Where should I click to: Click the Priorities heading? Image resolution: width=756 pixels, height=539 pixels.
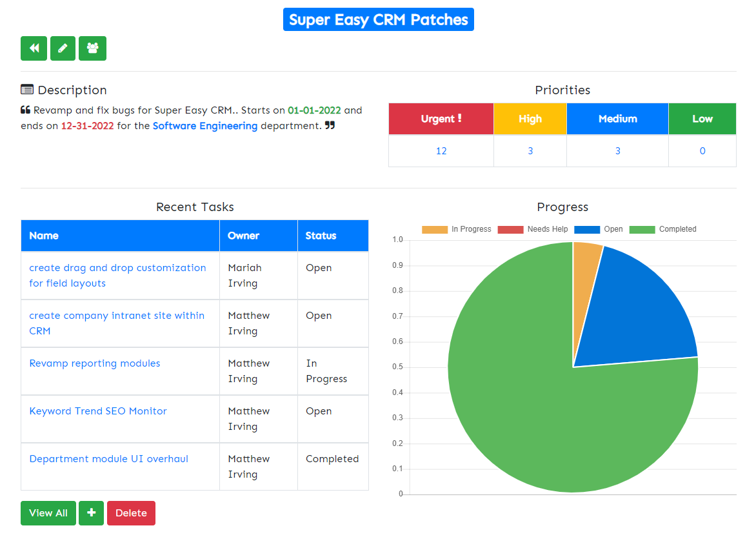[x=562, y=90]
